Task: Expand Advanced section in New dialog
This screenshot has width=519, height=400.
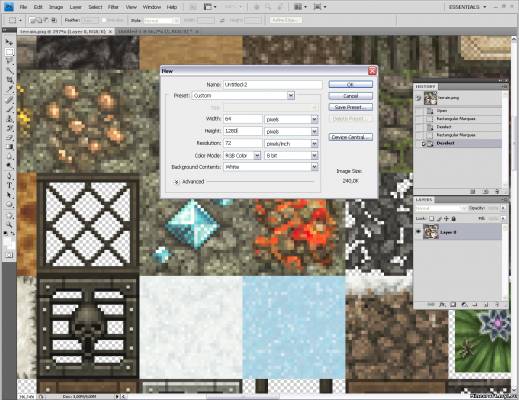Action: click(x=176, y=182)
